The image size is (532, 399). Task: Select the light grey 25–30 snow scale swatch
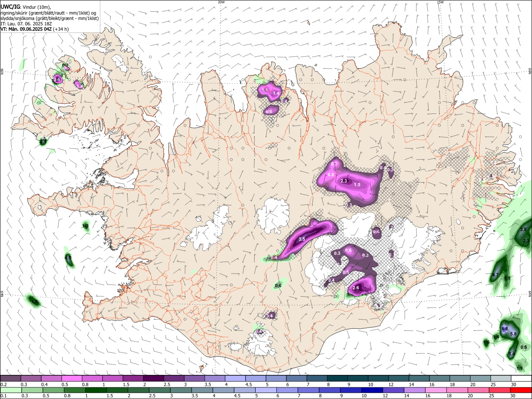point(500,379)
